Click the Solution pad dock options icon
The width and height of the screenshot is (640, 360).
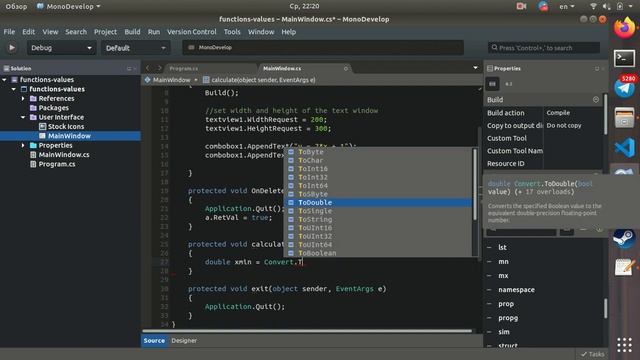tap(129, 69)
